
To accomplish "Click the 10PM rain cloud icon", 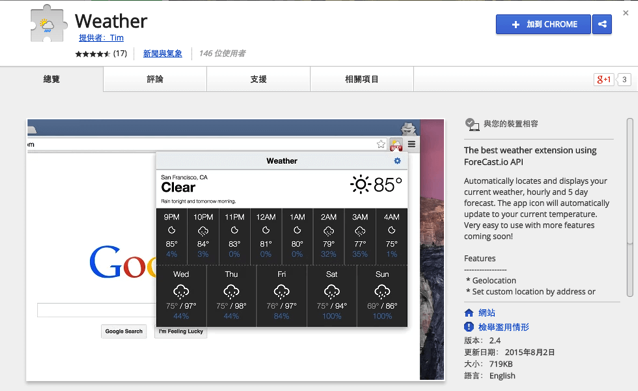I will tap(203, 231).
